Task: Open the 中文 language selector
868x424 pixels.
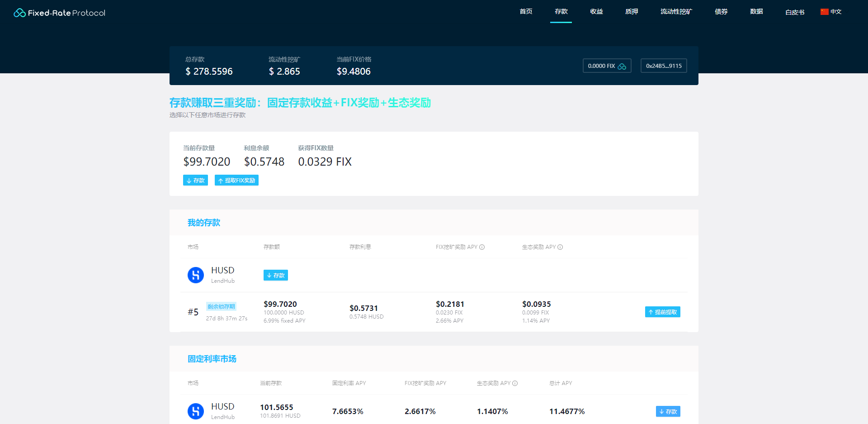Action: pyautogui.click(x=831, y=12)
